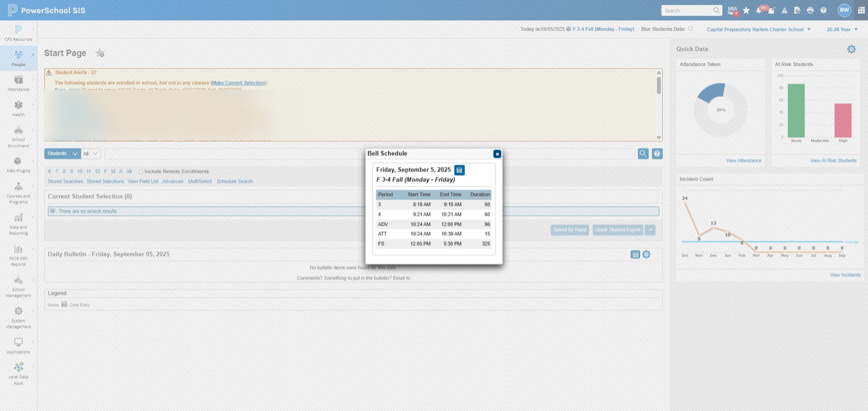Filter students by letter F

click(106, 172)
